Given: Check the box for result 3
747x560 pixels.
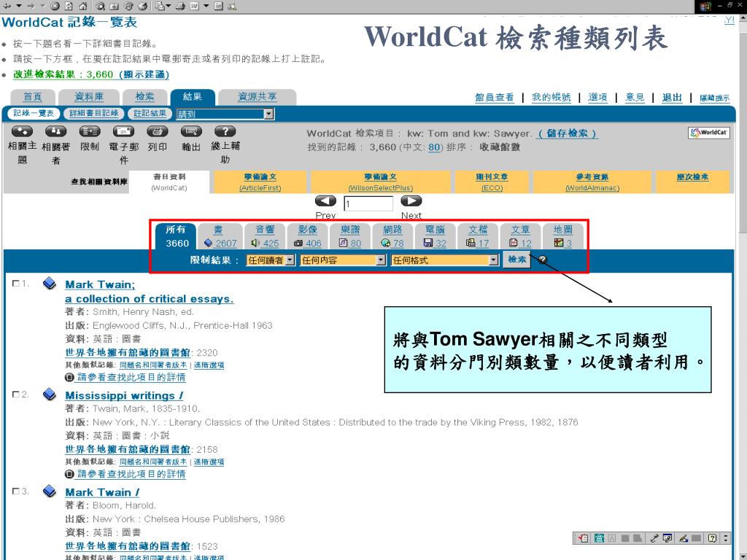Looking at the screenshot, I should point(16,491).
